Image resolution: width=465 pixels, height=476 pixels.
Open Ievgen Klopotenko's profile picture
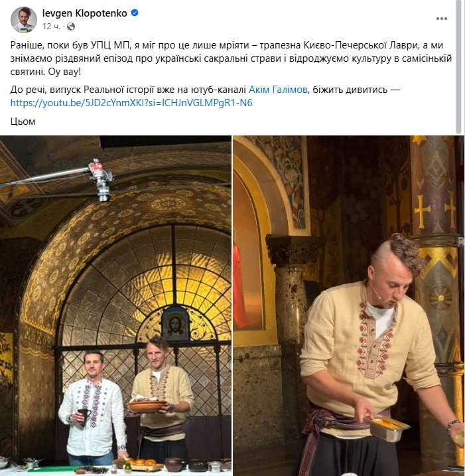[24, 19]
